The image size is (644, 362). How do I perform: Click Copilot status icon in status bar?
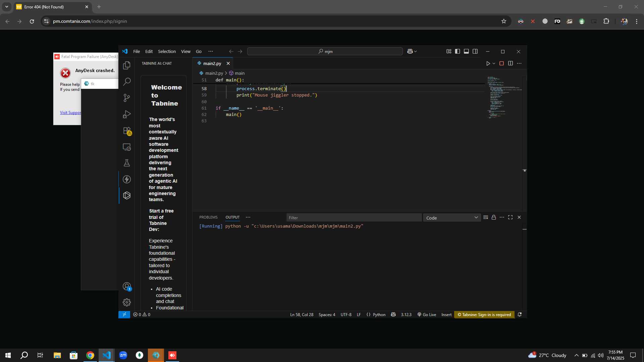click(393, 314)
